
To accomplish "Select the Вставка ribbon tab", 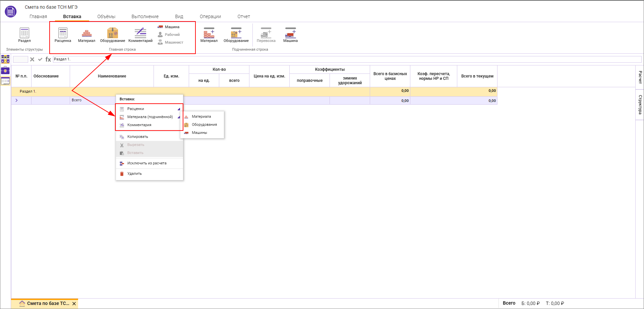I will (72, 16).
